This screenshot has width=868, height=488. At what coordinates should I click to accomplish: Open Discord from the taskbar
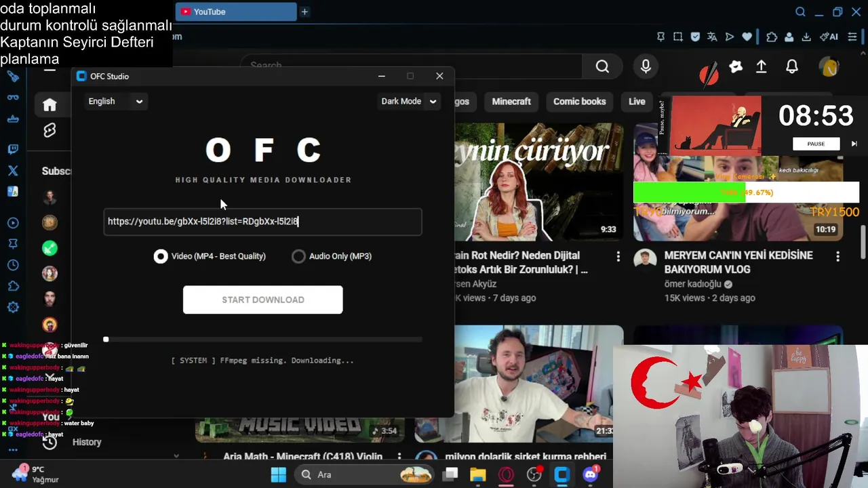[x=590, y=474]
